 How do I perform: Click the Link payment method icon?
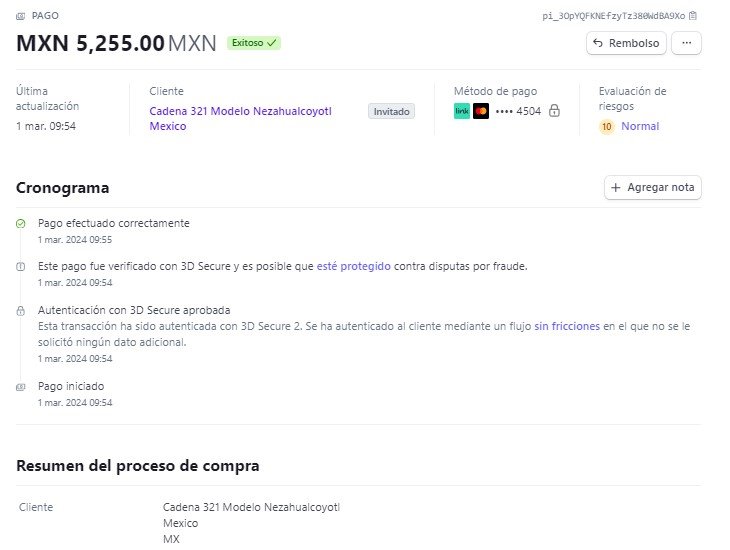(462, 111)
